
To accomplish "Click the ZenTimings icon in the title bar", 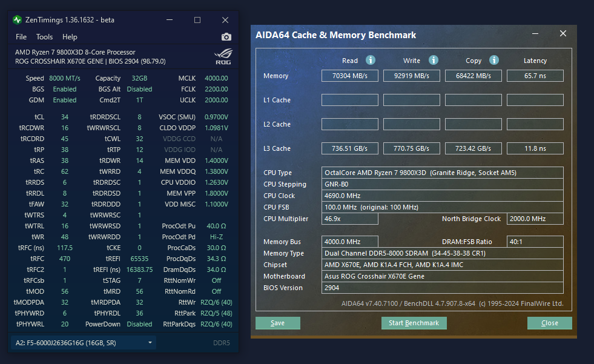I will tap(16, 19).
